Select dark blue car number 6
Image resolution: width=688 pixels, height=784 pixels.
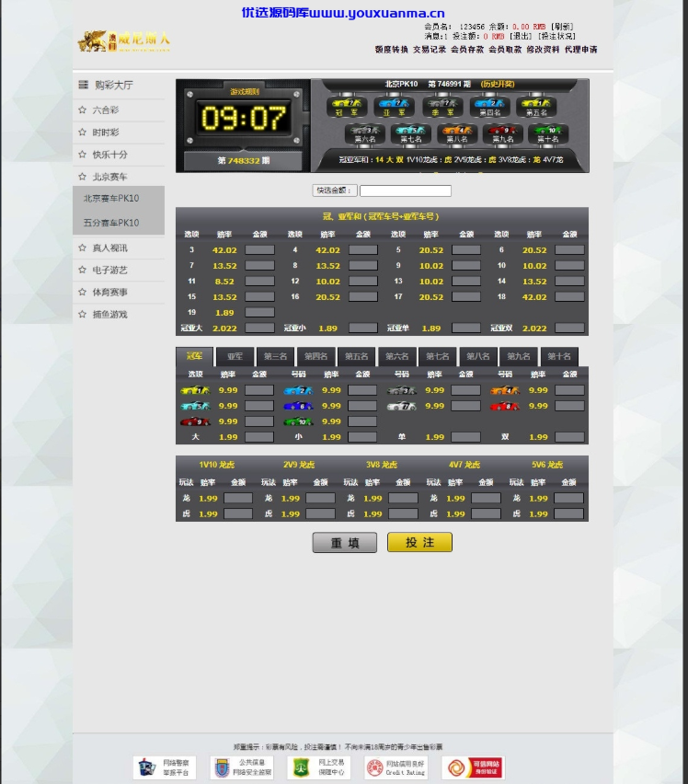[x=298, y=406]
